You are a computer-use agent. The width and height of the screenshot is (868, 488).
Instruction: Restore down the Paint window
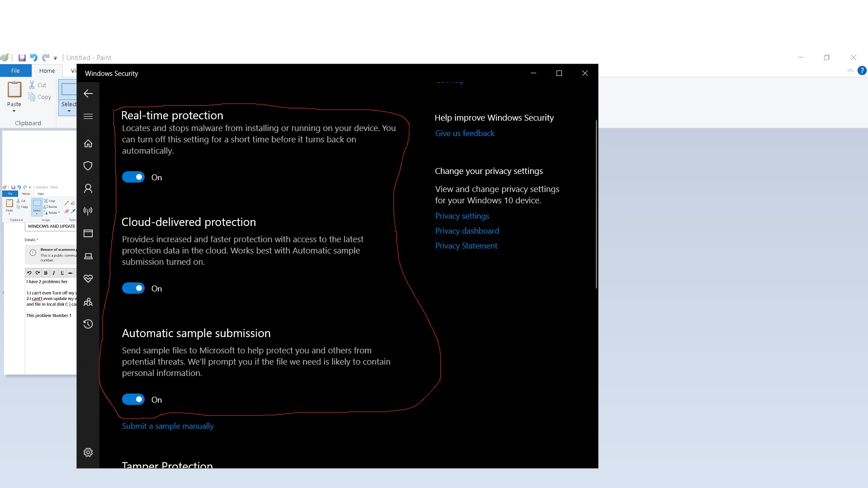coord(827,57)
